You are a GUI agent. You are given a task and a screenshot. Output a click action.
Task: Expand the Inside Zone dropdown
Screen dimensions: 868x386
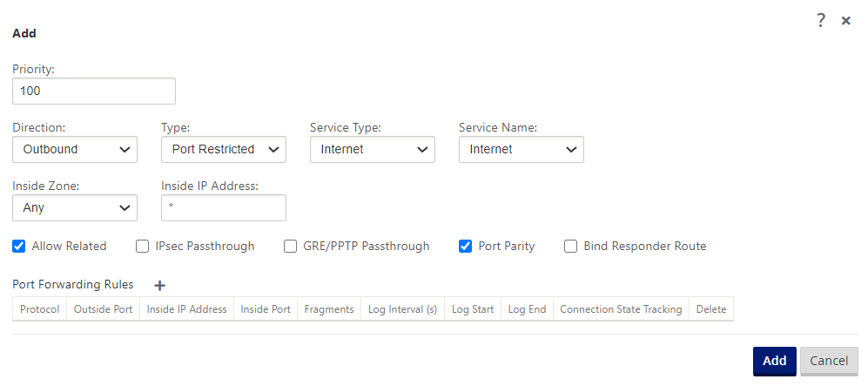click(x=75, y=207)
